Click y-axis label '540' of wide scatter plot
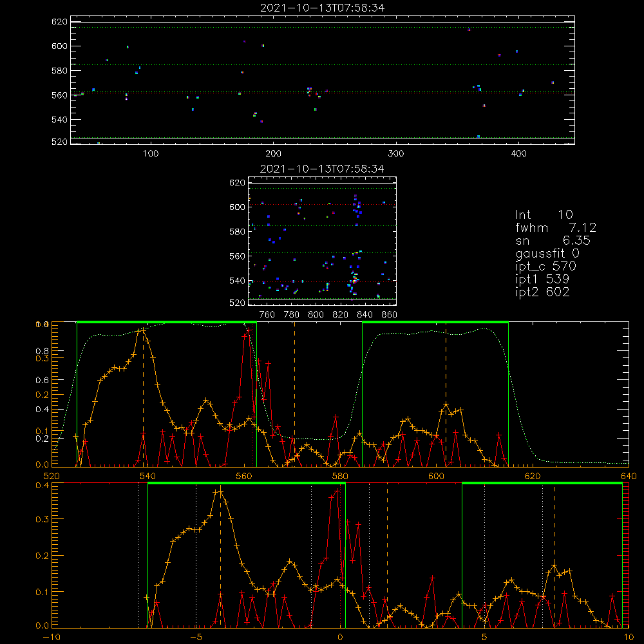Screen dimensions: 644x644 coord(59,120)
